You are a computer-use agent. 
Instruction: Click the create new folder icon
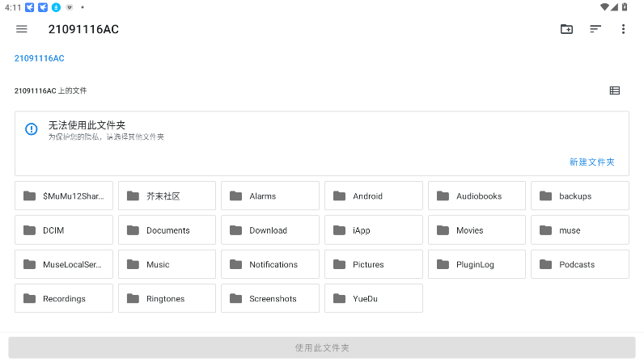(566, 29)
